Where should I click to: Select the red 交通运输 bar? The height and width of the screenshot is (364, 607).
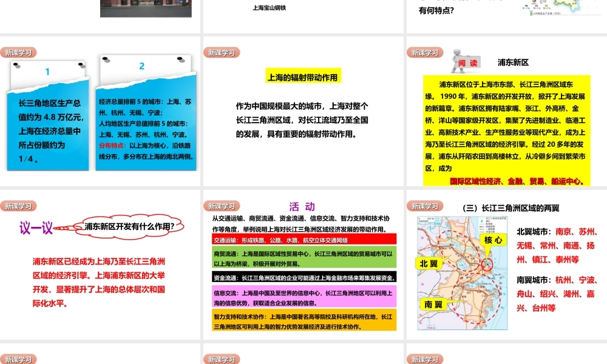(x=304, y=240)
